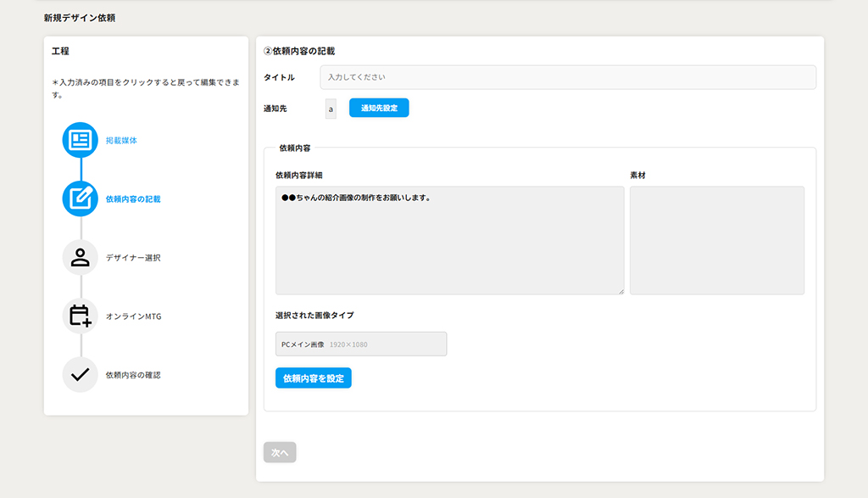Click the 新規デザイン依頼 page heading
The width and height of the screenshot is (868, 498).
pyautogui.click(x=80, y=19)
